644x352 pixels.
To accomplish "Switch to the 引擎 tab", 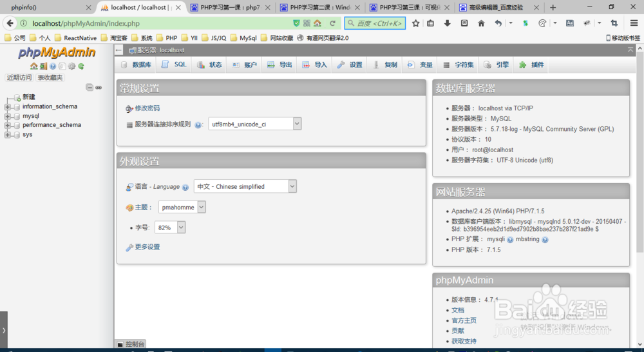I will tap(497, 65).
